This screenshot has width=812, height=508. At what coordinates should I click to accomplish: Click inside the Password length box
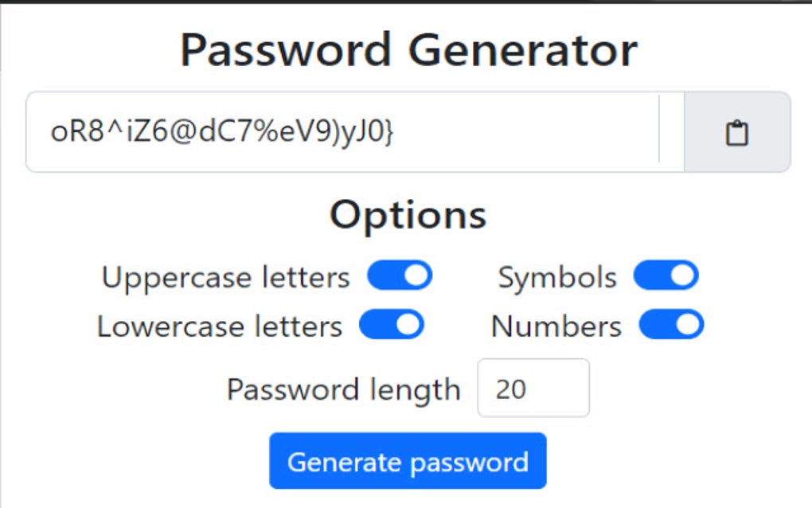point(532,389)
